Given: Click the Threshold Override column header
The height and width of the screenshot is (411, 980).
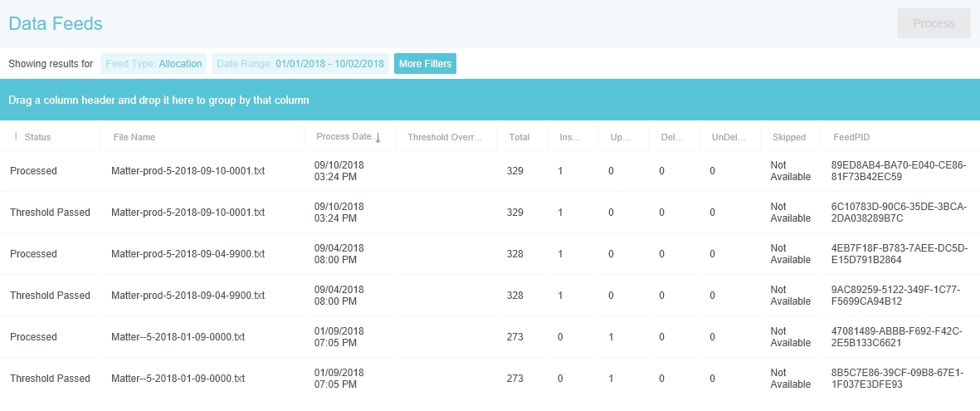Looking at the screenshot, I should 445,137.
